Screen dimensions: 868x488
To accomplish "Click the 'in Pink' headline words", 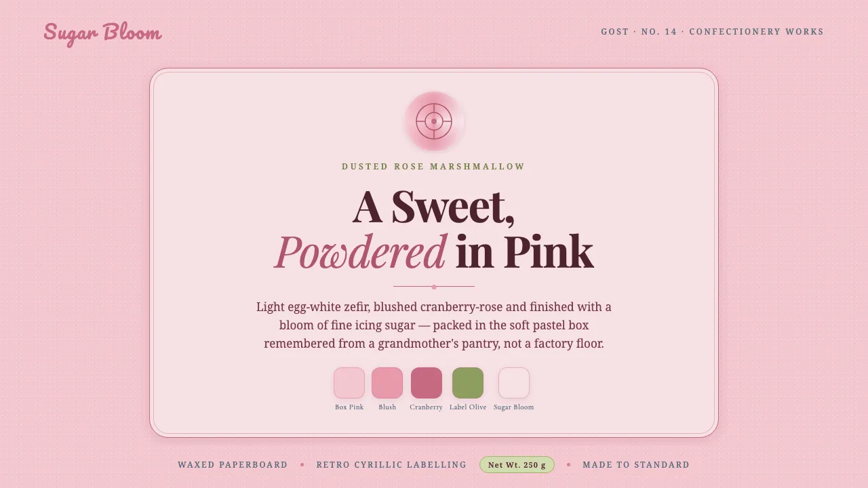I will pos(525,251).
